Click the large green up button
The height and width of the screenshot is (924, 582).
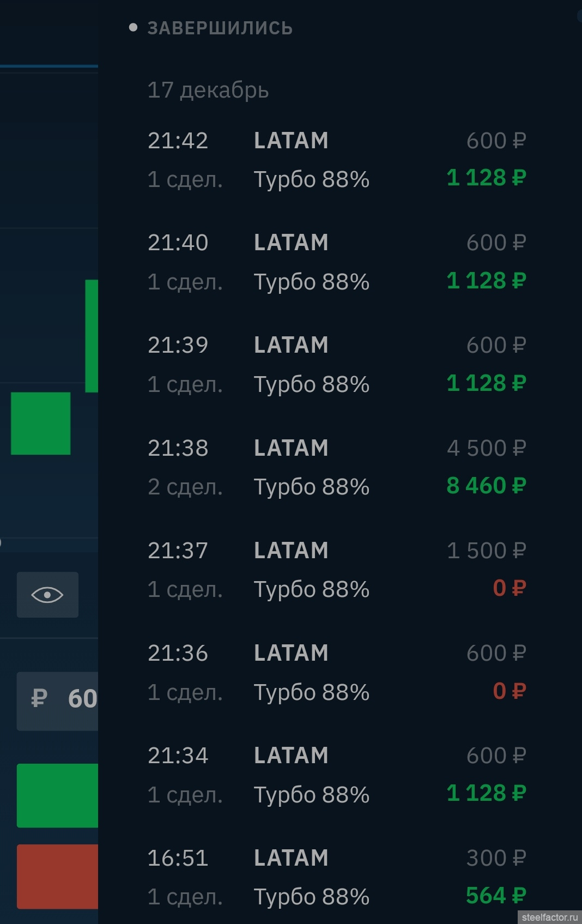(58, 795)
